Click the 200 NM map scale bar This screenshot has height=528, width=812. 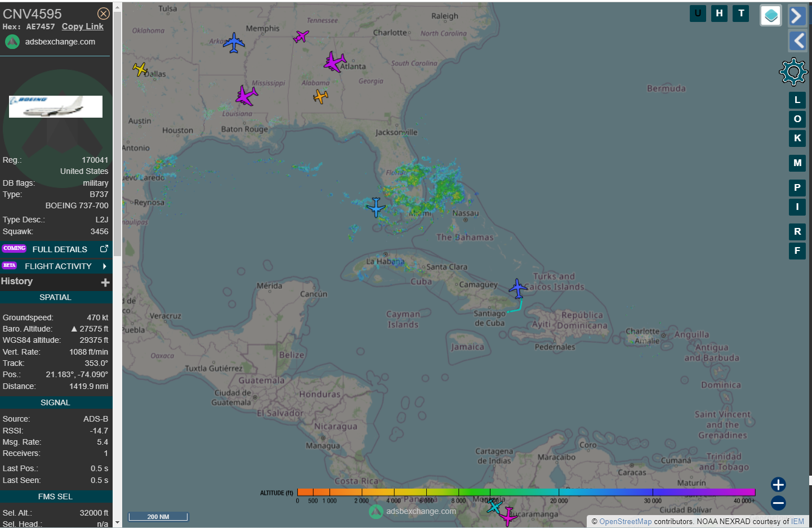tap(158, 517)
